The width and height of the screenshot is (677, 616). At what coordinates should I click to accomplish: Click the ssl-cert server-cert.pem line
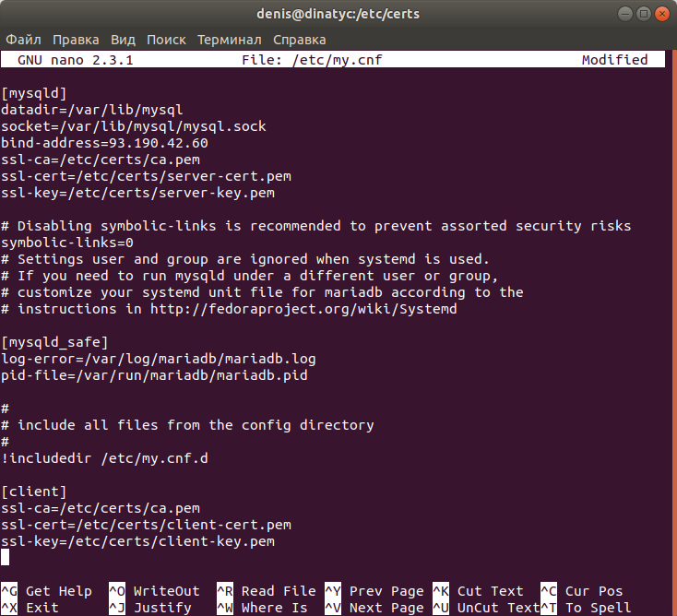click(x=146, y=176)
